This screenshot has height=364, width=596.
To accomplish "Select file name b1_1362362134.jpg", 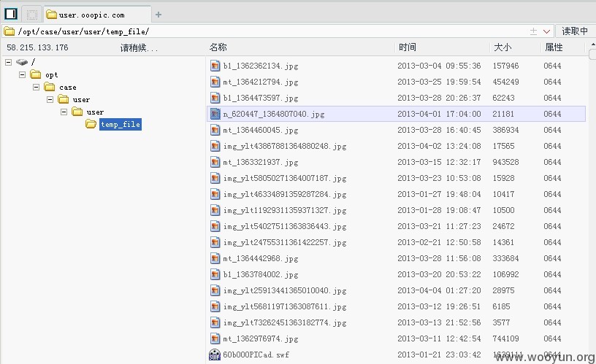I will pyautogui.click(x=261, y=66).
